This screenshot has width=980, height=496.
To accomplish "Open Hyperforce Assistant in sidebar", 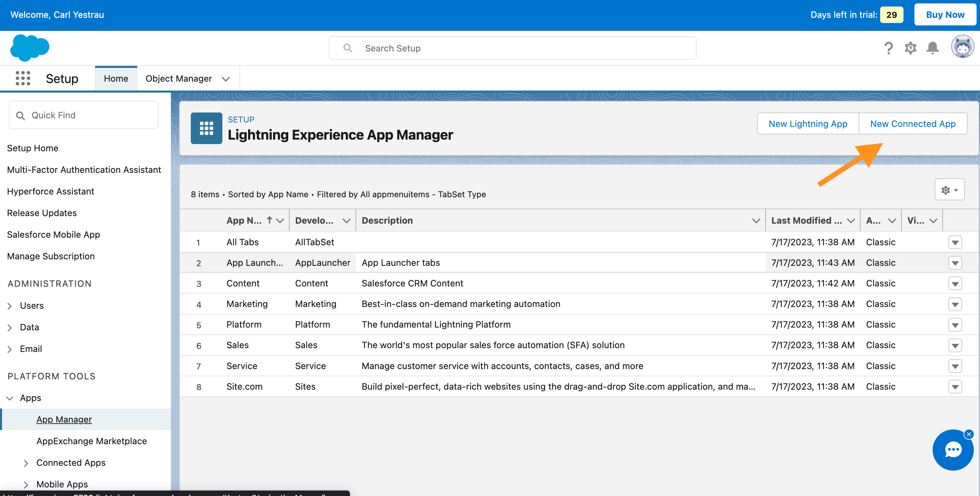I will coord(50,191).
